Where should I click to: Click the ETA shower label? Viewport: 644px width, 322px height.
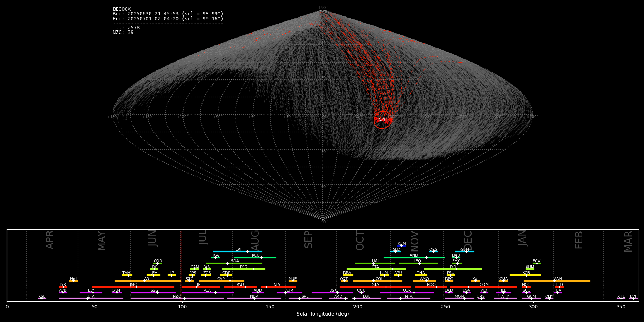tap(91, 297)
